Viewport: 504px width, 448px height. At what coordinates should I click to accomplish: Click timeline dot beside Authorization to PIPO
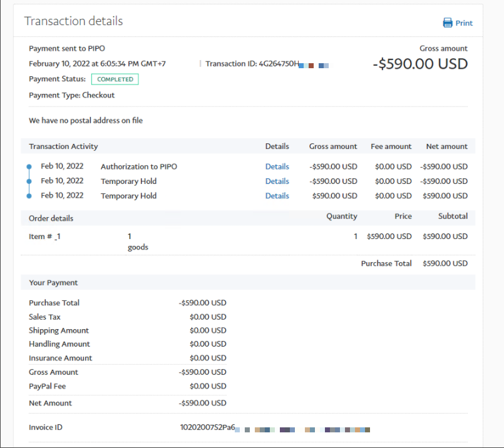click(x=29, y=166)
